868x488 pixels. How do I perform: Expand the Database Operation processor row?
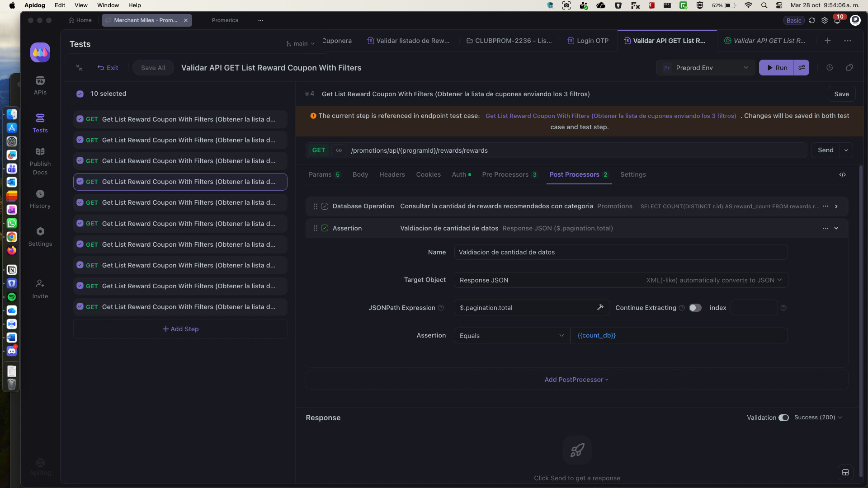click(836, 206)
